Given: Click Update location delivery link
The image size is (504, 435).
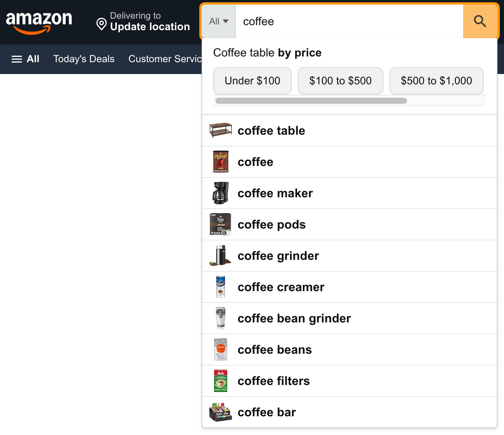Looking at the screenshot, I should pyautogui.click(x=150, y=27).
